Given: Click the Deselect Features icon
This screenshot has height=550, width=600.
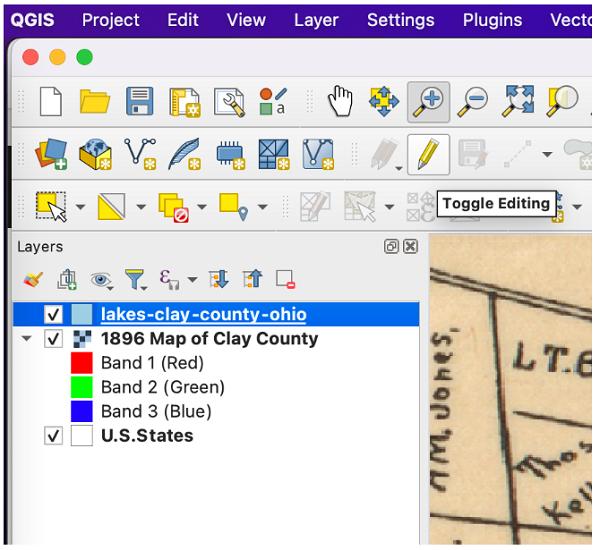Looking at the screenshot, I should pos(173,207).
